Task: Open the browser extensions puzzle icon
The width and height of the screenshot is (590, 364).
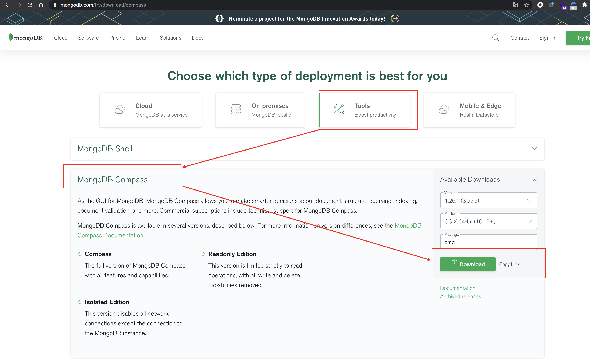Action: (x=584, y=5)
